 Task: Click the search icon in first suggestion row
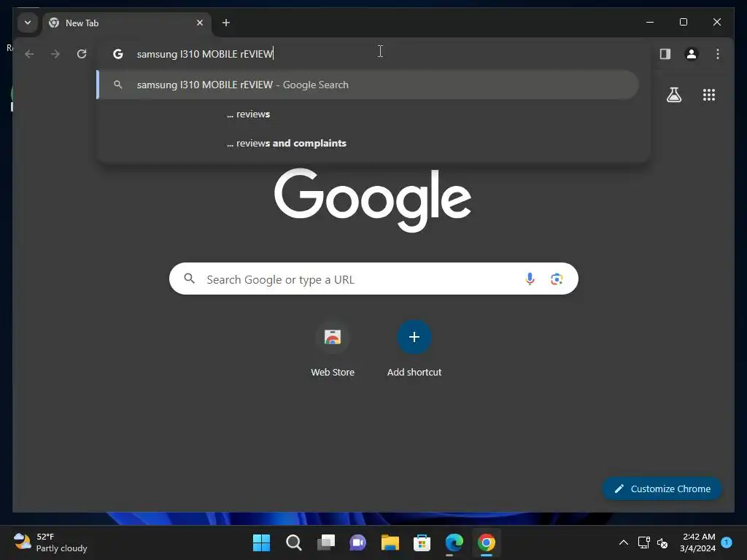coord(117,85)
